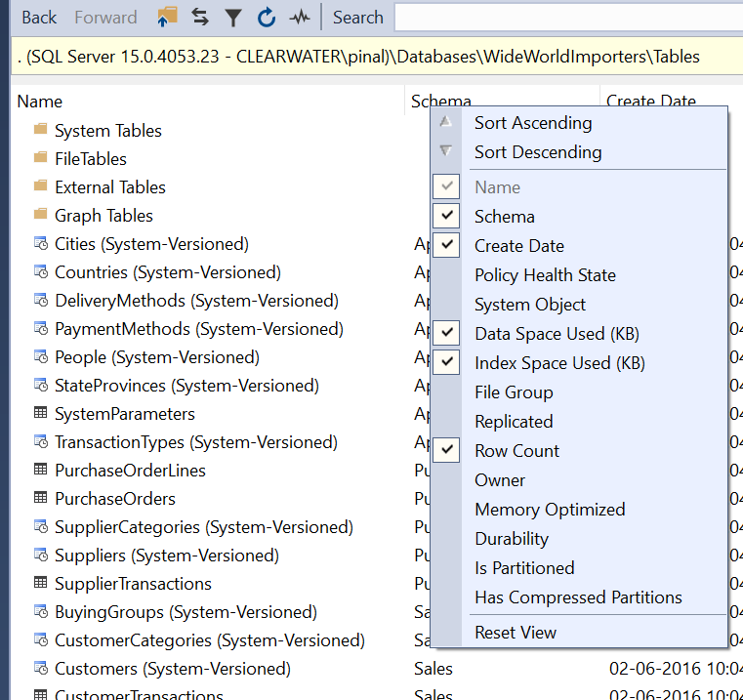Select 'SupplierTransactions' row text

pyautogui.click(x=133, y=584)
